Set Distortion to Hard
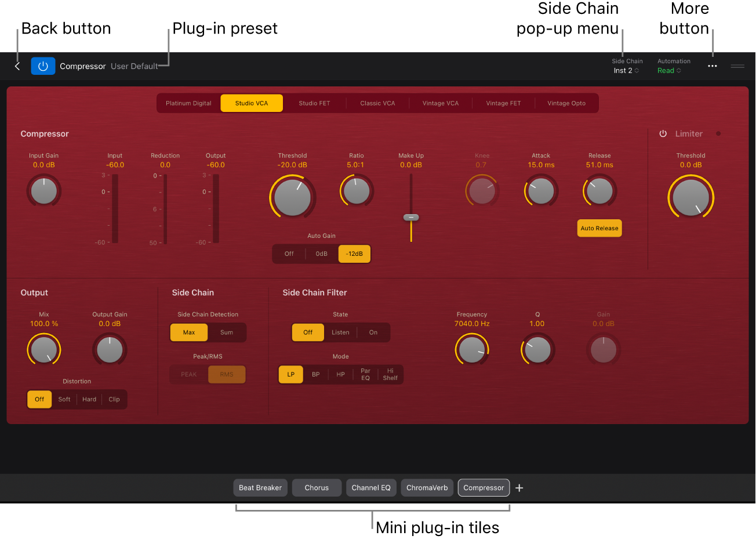The height and width of the screenshot is (543, 756). 89,399
